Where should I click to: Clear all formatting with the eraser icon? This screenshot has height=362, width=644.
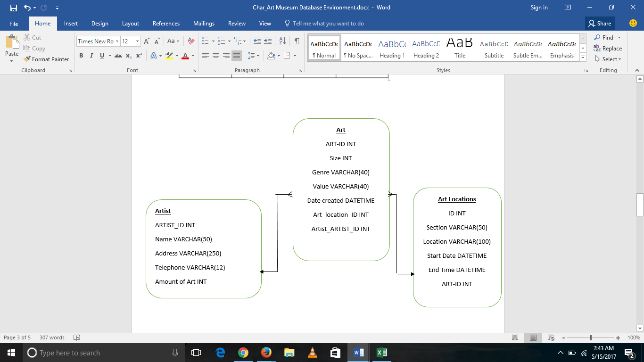190,41
